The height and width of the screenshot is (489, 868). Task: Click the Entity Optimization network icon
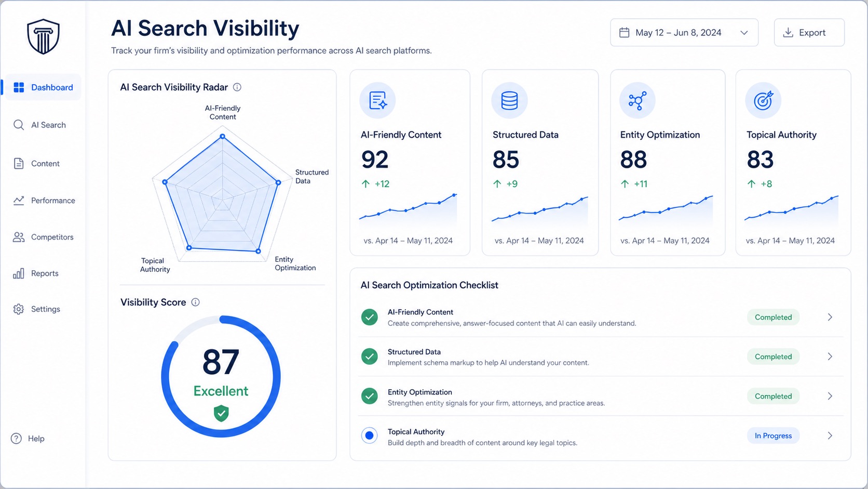637,100
